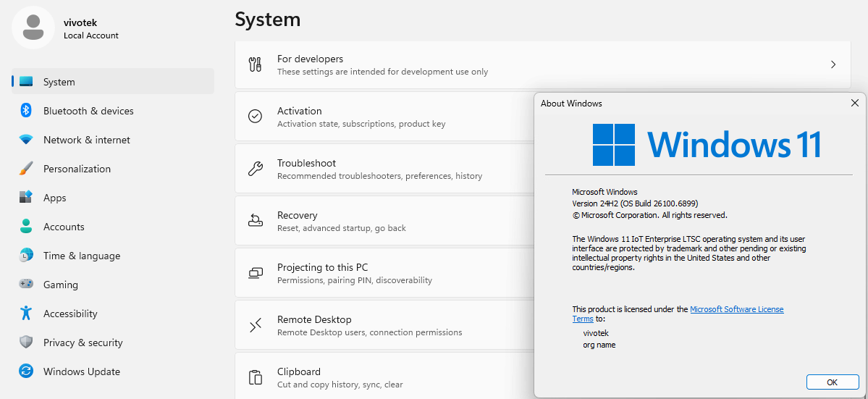
Task: Go to Network & internet settings
Action: coord(113,140)
